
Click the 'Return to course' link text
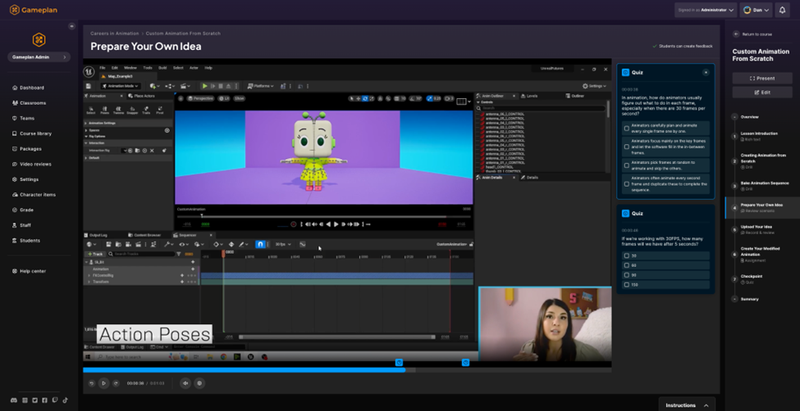click(757, 34)
